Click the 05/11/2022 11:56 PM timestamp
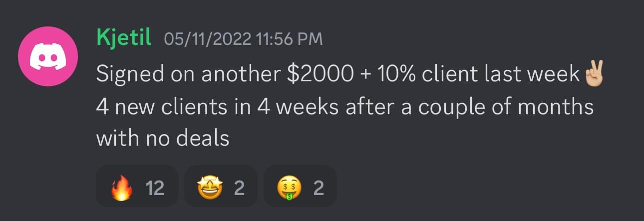The height and width of the screenshot is (221, 644). pyautogui.click(x=243, y=39)
